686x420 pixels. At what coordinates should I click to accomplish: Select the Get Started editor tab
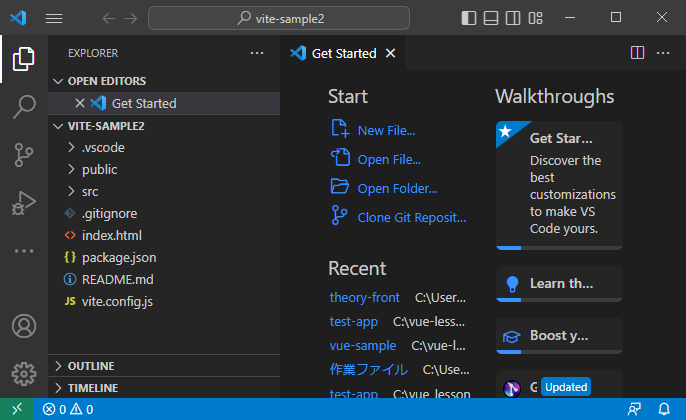[343, 53]
